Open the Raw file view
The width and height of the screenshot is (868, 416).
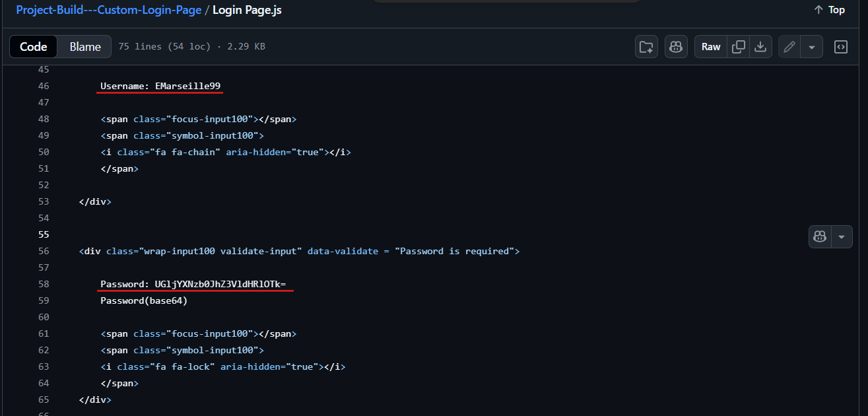pyautogui.click(x=711, y=47)
